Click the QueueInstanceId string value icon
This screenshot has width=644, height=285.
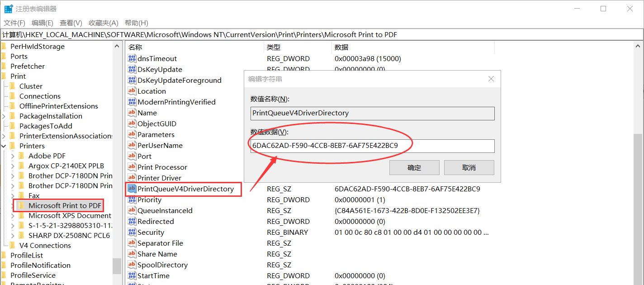tap(132, 210)
